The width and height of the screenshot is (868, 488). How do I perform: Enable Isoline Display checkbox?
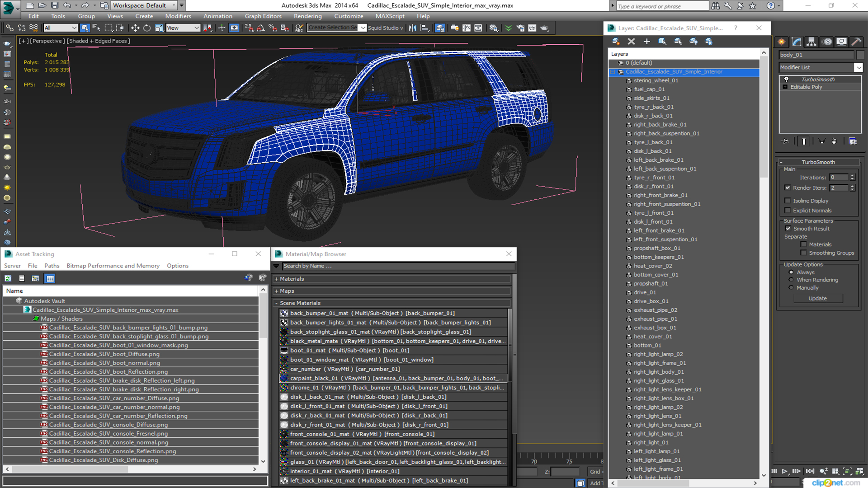click(x=788, y=201)
